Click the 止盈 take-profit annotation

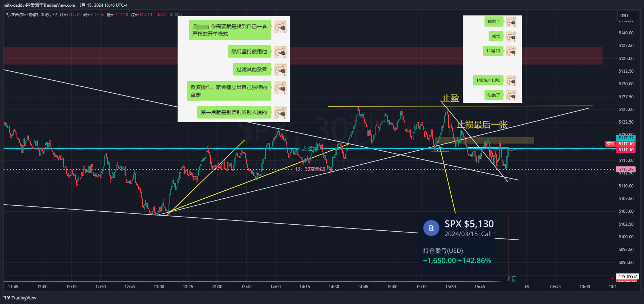pos(451,98)
